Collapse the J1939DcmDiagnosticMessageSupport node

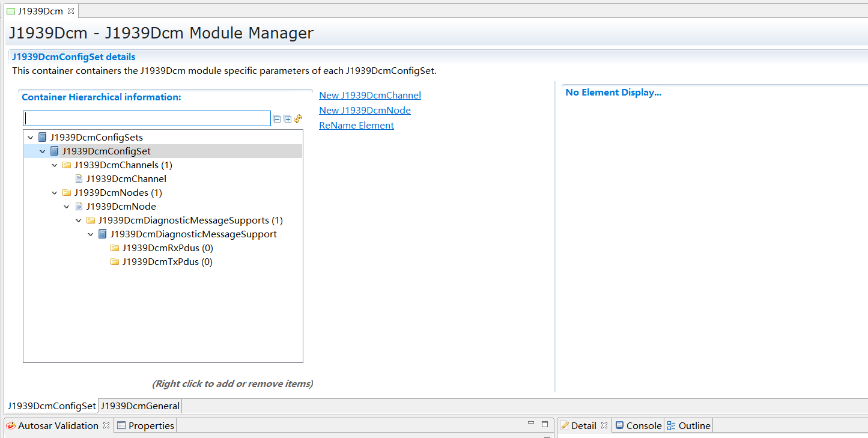tap(91, 234)
